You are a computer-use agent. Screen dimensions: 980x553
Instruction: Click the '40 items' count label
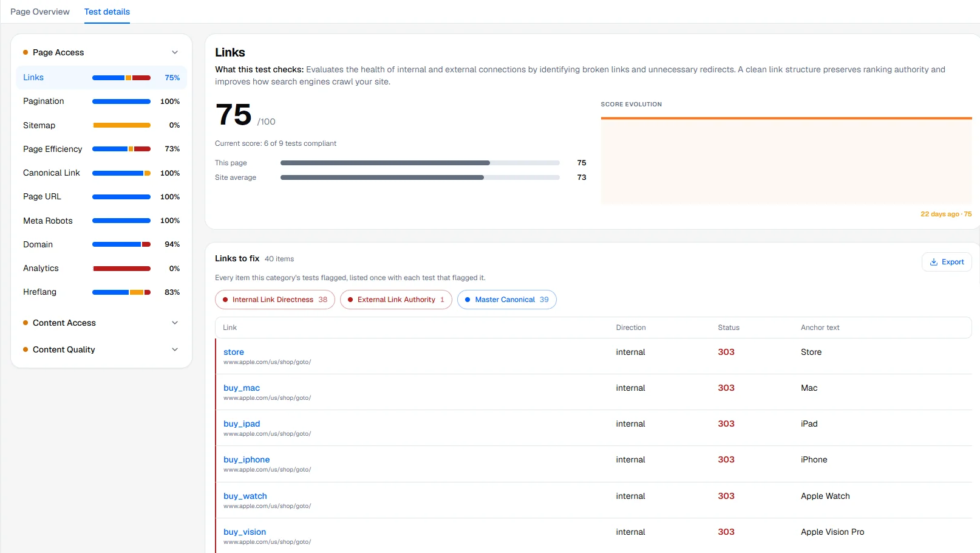click(x=279, y=259)
